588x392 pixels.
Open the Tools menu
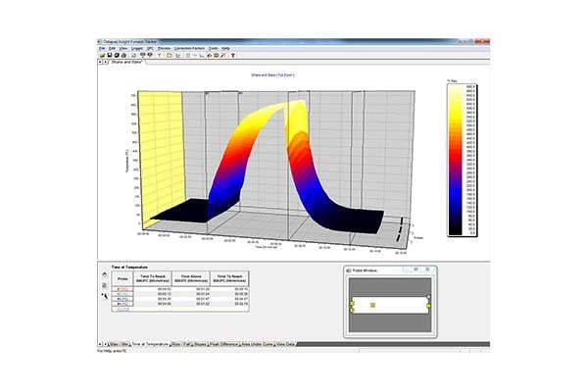pyautogui.click(x=212, y=47)
